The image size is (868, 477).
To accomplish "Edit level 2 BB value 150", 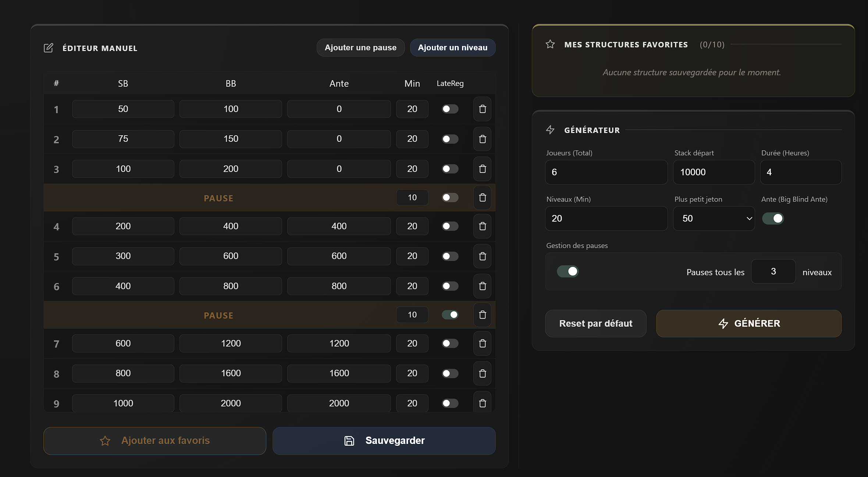I will 231,139.
